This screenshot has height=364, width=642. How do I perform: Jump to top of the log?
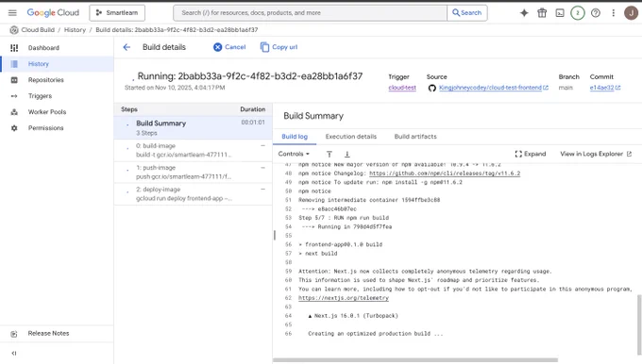329,155
